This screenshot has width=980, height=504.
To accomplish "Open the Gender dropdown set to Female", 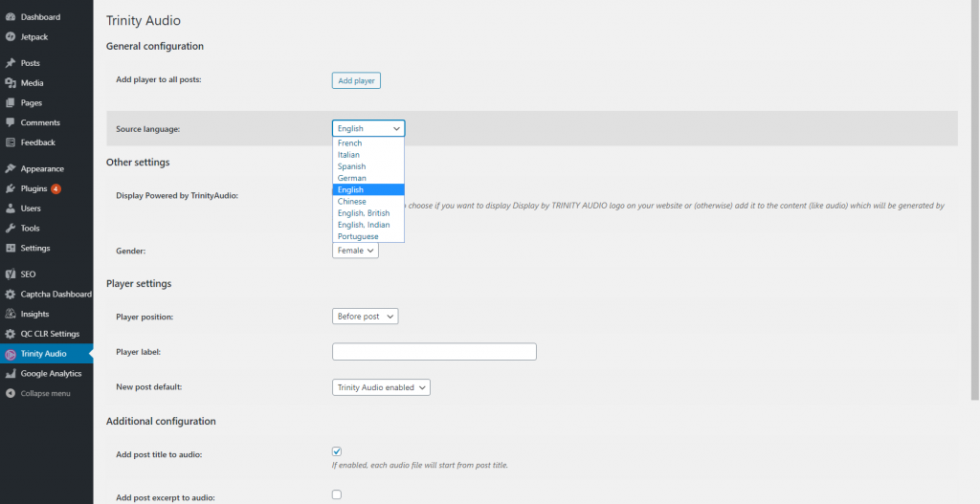I will pyautogui.click(x=355, y=250).
